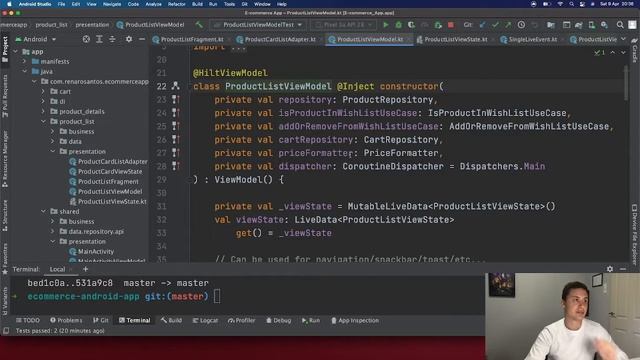Open the Logcat tool window
The width and height of the screenshot is (640, 360).
[205, 320]
